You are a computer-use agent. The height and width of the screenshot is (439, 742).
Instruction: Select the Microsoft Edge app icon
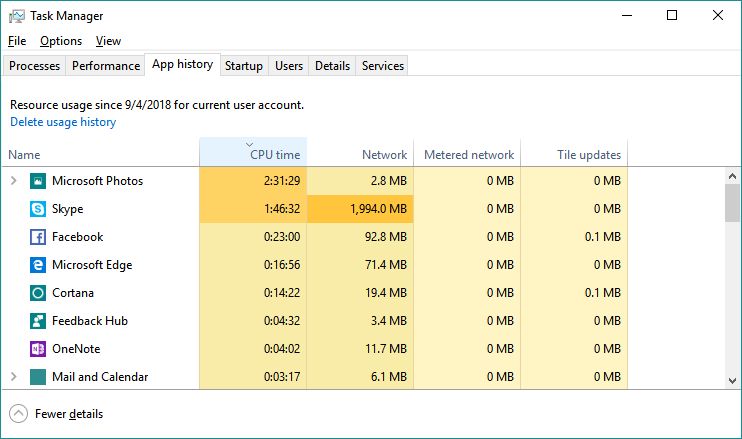[x=38, y=264]
